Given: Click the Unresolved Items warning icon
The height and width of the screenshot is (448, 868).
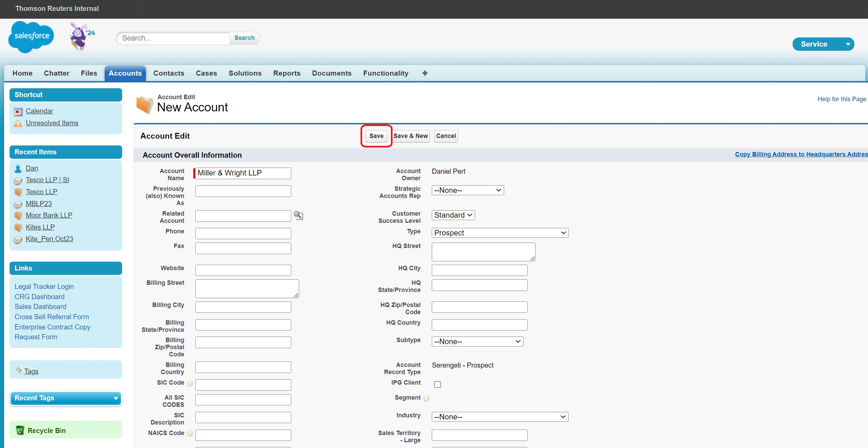Looking at the screenshot, I should 18,123.
